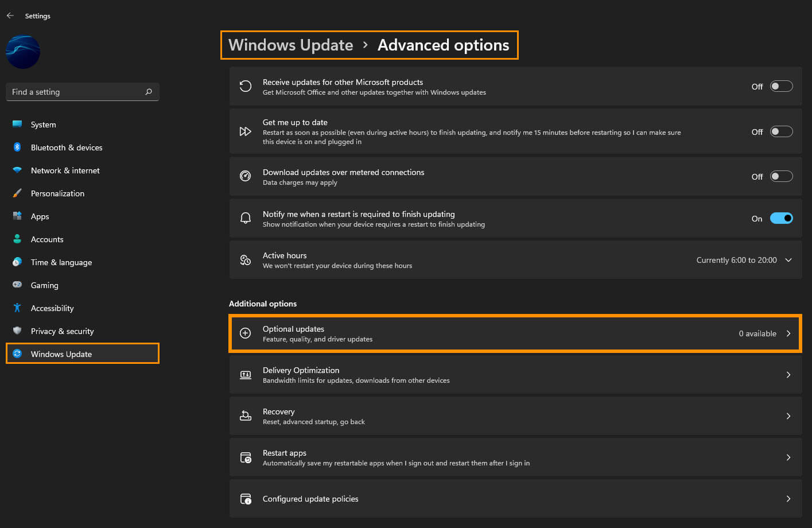Click the Personalization brush icon
The width and height of the screenshot is (812, 528).
click(x=17, y=193)
